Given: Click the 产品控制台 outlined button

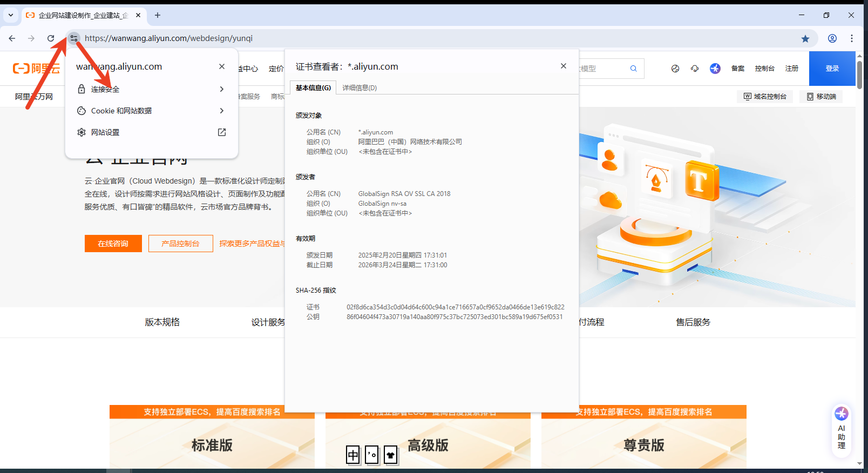Looking at the screenshot, I should 181,244.
